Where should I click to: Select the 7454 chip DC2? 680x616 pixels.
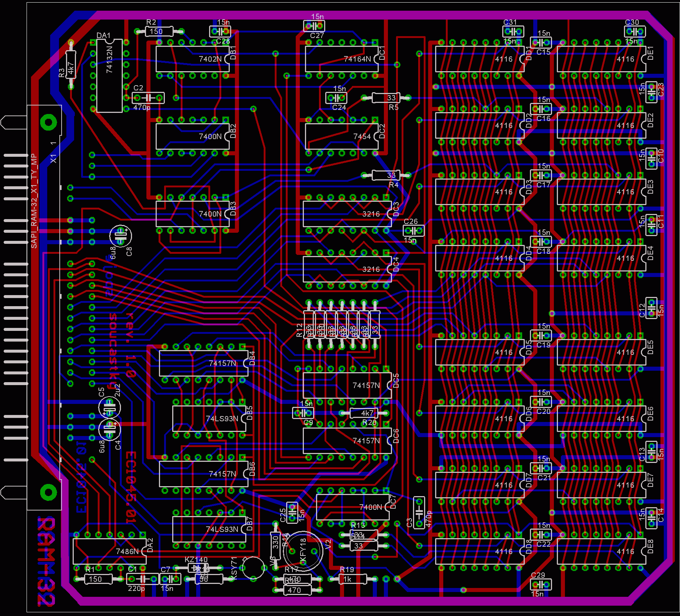tap(341, 136)
